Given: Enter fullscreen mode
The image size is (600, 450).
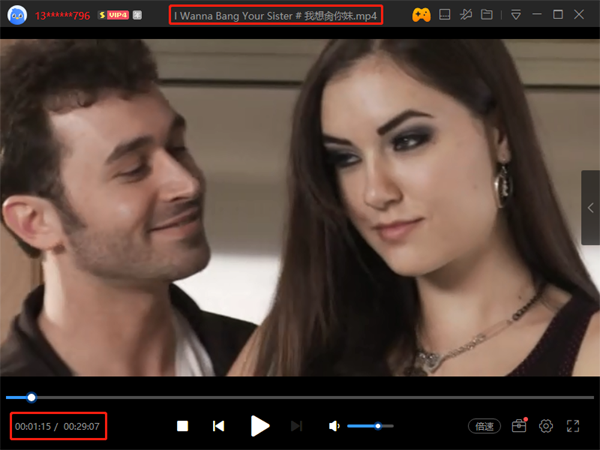Looking at the screenshot, I should (x=573, y=426).
